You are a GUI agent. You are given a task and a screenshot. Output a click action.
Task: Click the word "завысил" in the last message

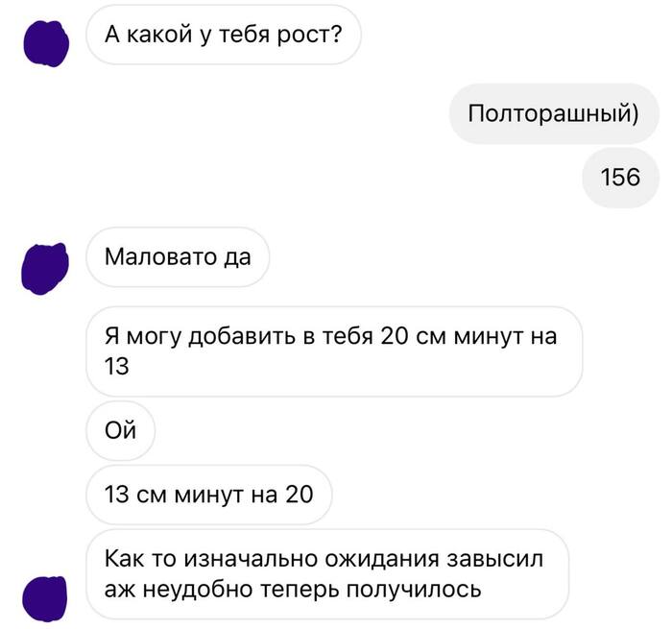tap(495, 559)
